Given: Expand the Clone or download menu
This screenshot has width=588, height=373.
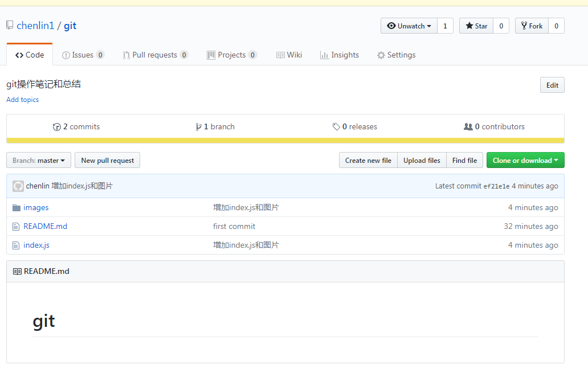Looking at the screenshot, I should click(525, 161).
